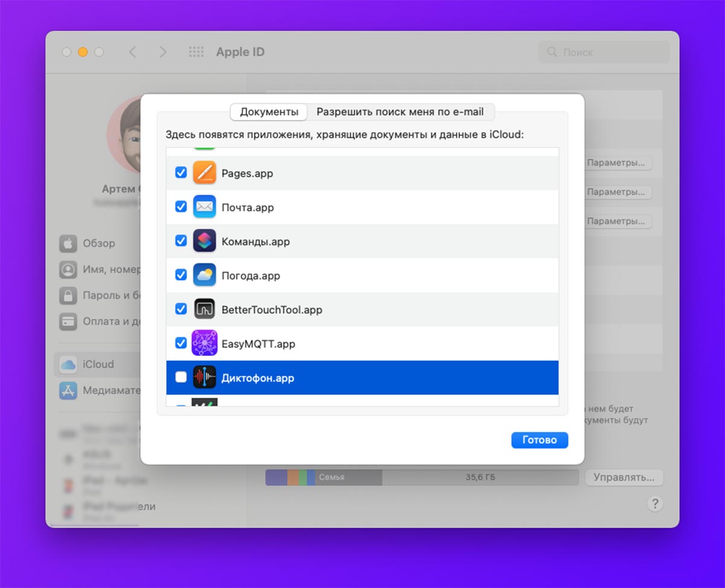The width and height of the screenshot is (725, 588).
Task: Click the Обзор Apple logo icon
Action: click(x=68, y=244)
